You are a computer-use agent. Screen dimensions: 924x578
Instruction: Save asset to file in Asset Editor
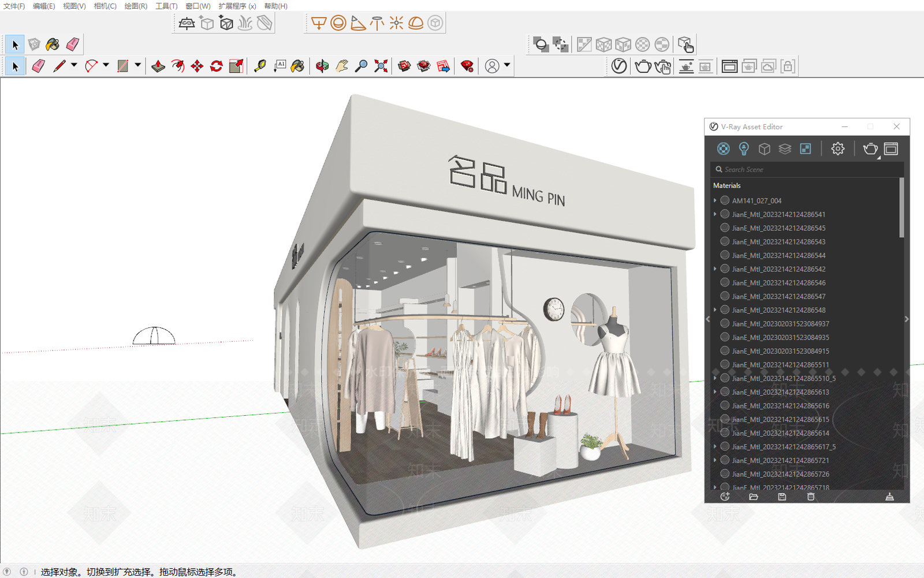click(x=782, y=497)
